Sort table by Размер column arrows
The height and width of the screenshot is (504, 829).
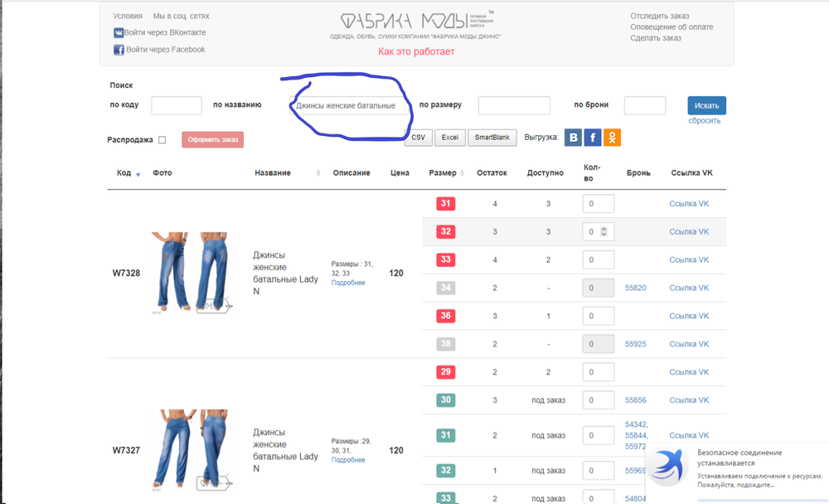(463, 173)
